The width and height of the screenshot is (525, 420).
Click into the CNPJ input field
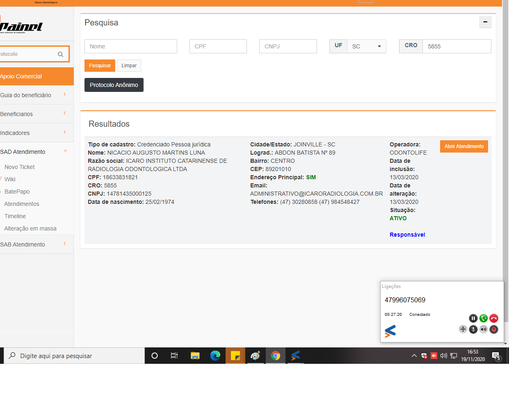(x=288, y=46)
